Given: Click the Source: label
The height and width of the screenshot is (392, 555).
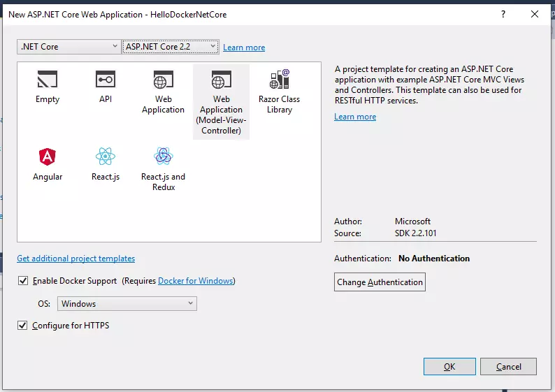Looking at the screenshot, I should [347, 233].
